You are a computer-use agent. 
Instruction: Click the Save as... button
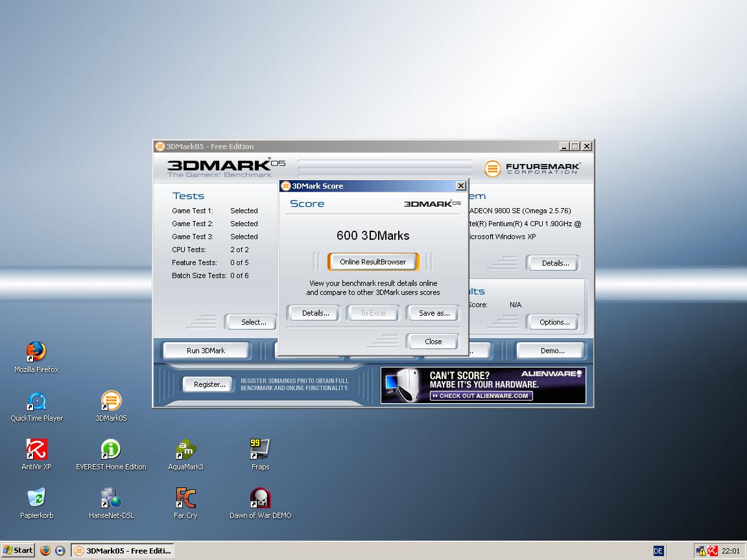pyautogui.click(x=434, y=313)
